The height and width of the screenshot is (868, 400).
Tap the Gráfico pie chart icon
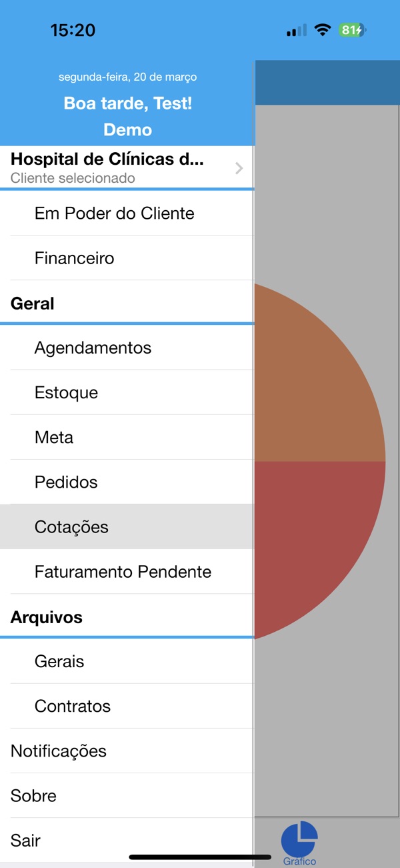point(299,840)
